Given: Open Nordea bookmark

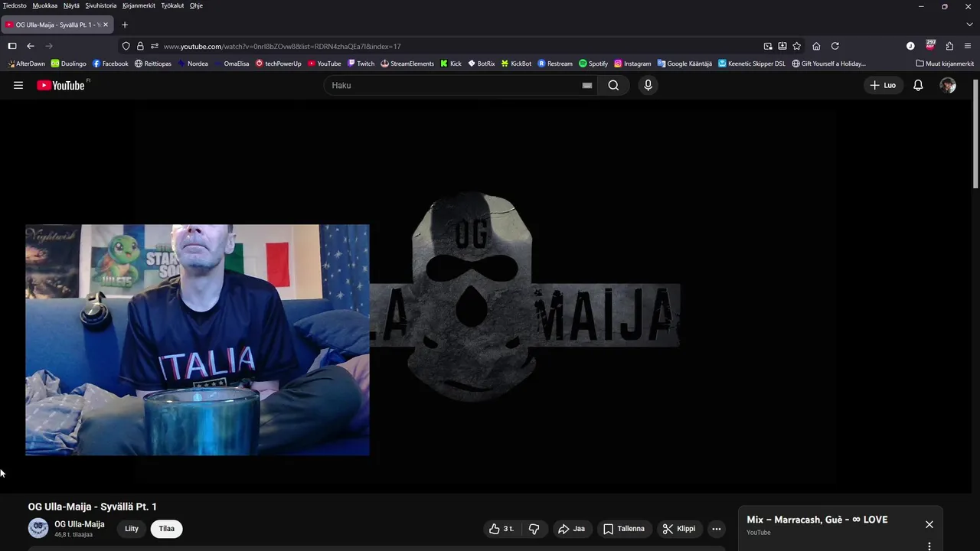Looking at the screenshot, I should click(193, 64).
